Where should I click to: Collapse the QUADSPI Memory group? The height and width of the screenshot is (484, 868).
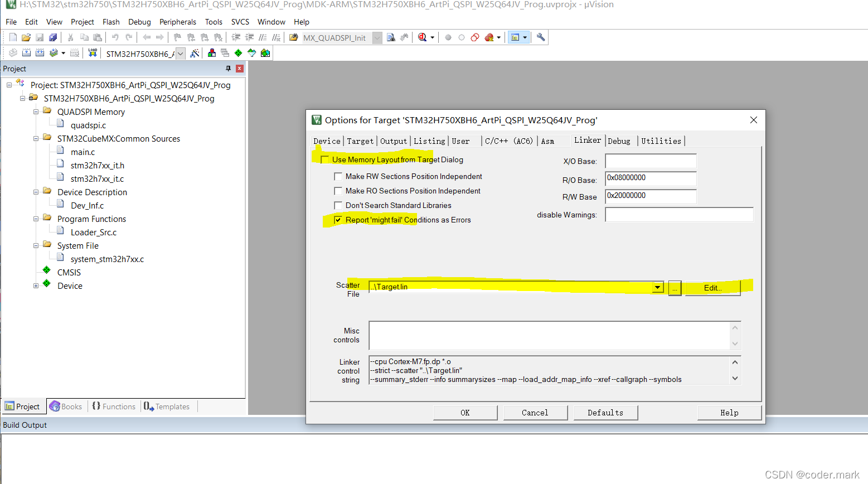pyautogui.click(x=36, y=112)
